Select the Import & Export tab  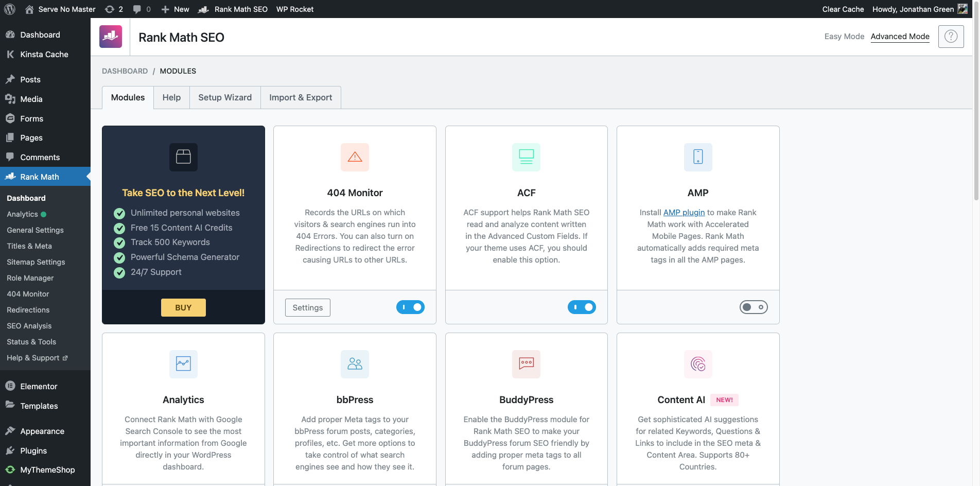(301, 97)
